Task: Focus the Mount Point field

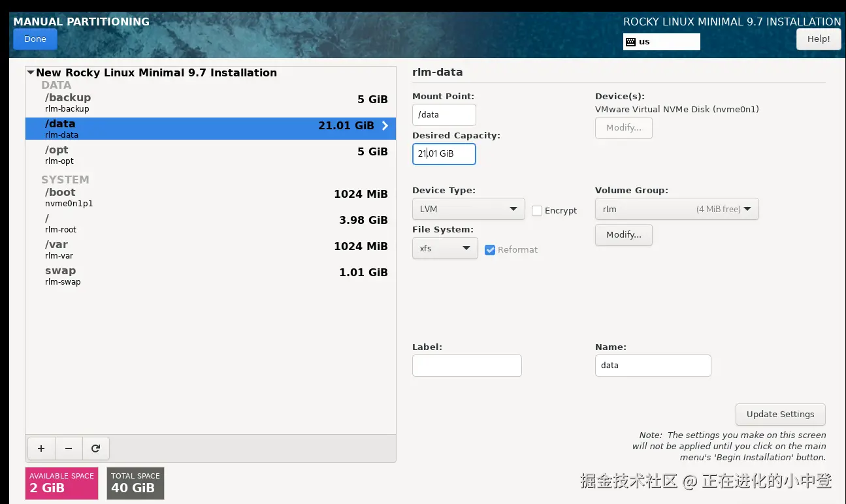Action: 444,115
